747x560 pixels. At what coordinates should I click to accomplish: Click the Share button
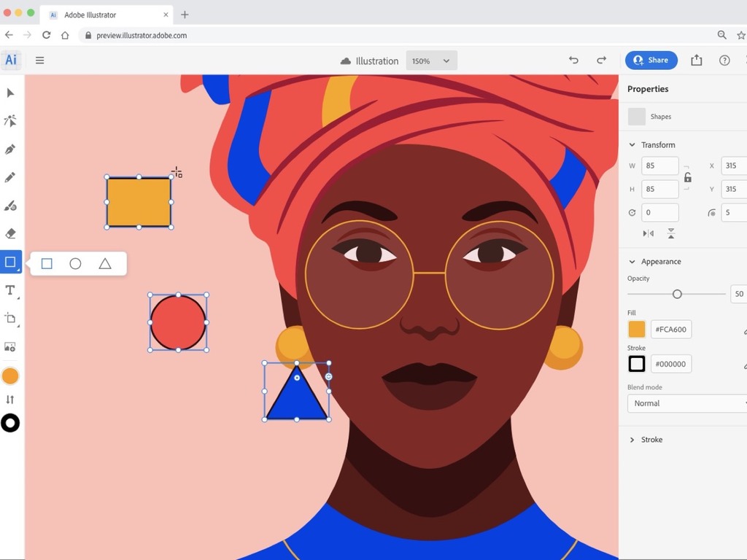(x=651, y=60)
